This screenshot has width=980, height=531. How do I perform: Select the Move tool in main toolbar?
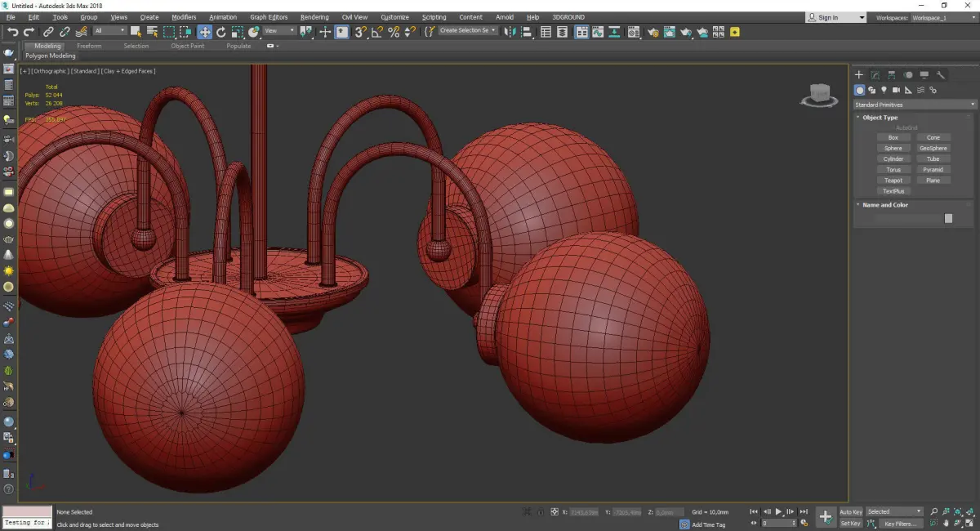[x=204, y=32]
